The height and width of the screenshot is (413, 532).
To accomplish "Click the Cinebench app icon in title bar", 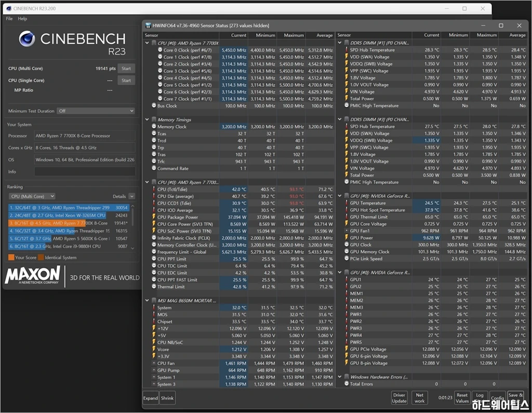I will tap(9, 8).
